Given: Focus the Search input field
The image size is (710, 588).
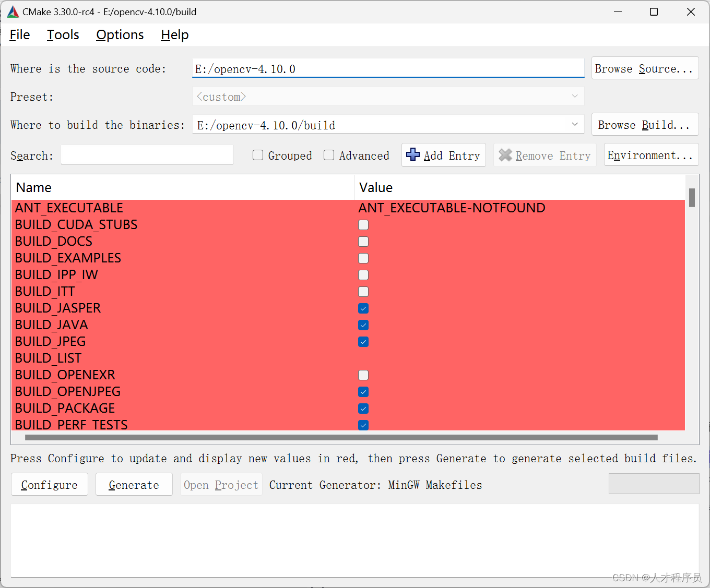Looking at the screenshot, I should pyautogui.click(x=147, y=155).
